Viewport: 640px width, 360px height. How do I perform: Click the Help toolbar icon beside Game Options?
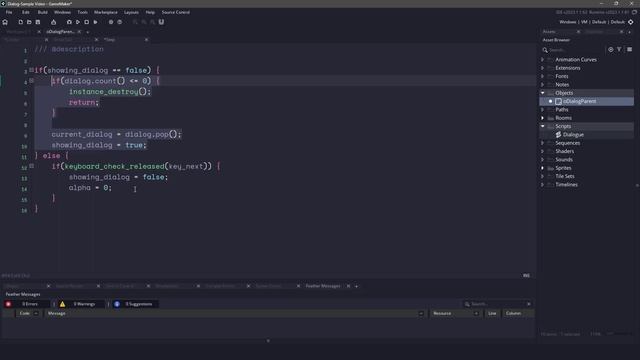click(120, 22)
